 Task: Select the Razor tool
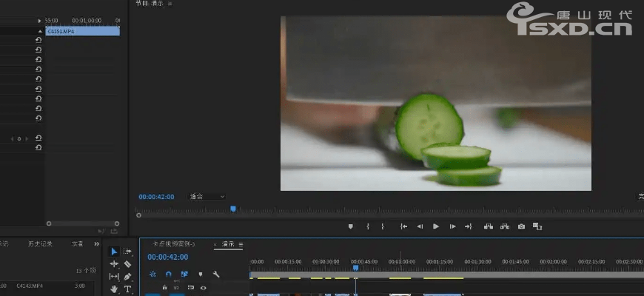(127, 263)
